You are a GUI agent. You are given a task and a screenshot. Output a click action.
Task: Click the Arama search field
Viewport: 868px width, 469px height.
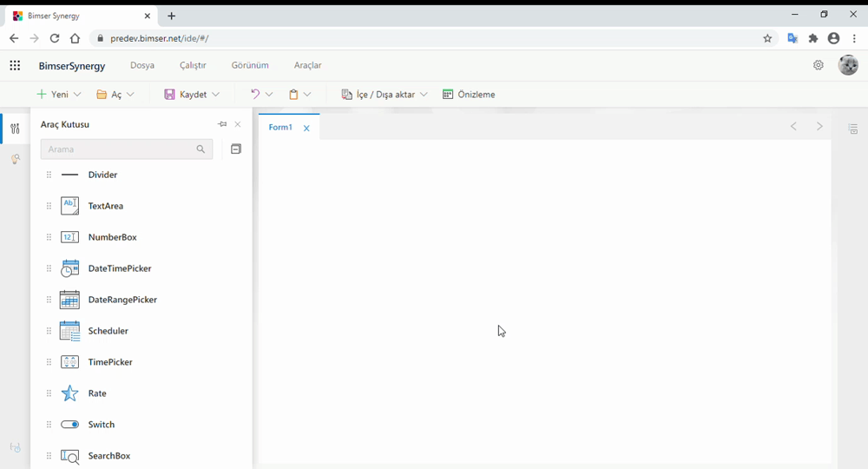[x=118, y=149]
